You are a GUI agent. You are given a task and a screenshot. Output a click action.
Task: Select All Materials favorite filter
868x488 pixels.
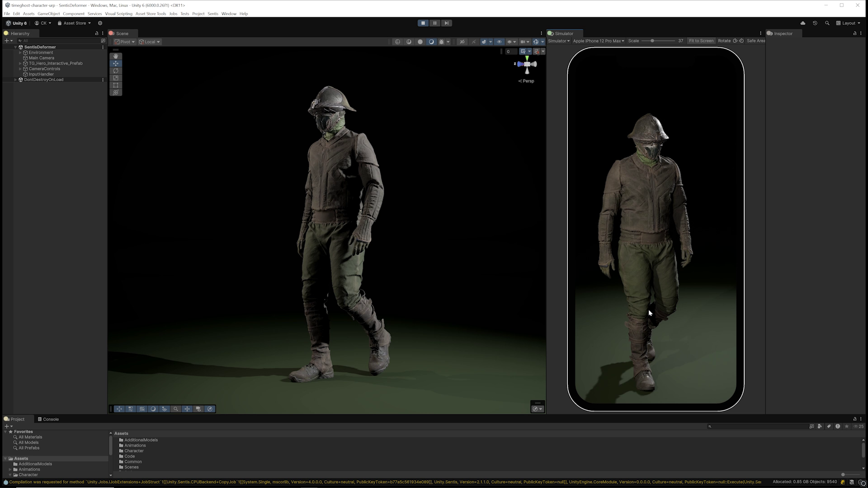[30, 437]
